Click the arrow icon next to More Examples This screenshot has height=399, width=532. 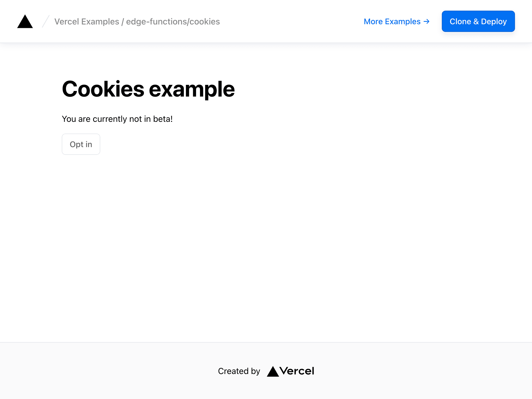click(426, 21)
